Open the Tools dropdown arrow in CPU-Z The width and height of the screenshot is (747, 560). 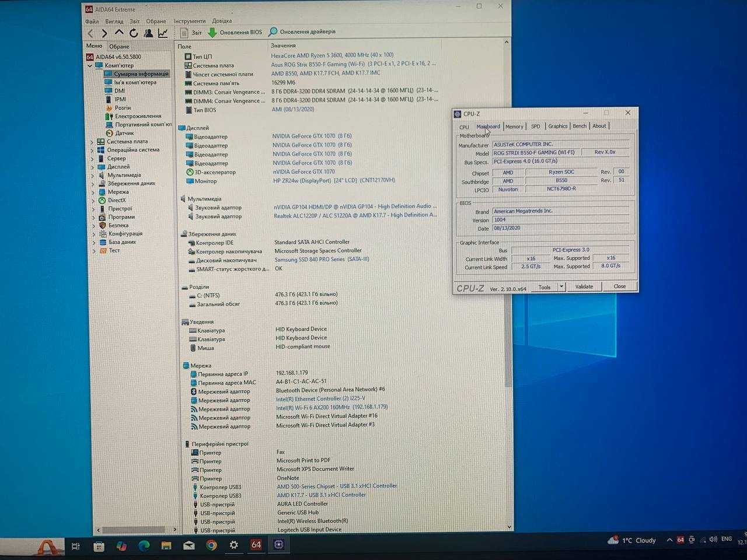pyautogui.click(x=561, y=287)
